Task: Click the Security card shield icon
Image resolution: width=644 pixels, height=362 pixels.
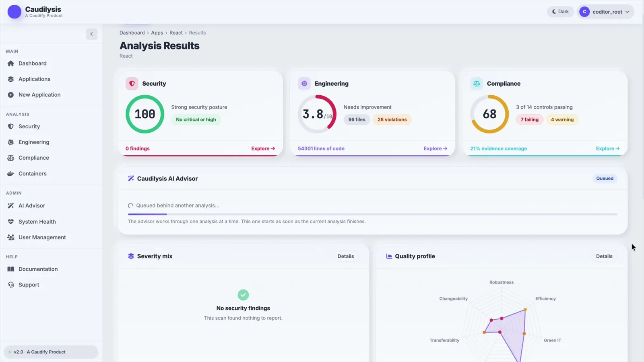Action: coord(132,84)
